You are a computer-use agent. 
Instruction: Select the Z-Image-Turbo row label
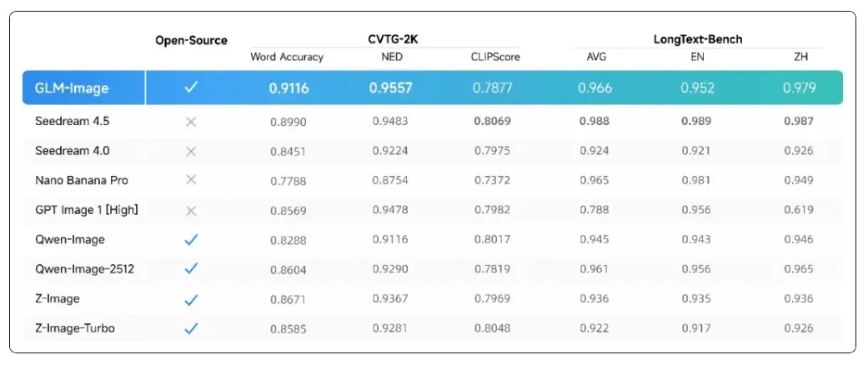(75, 328)
